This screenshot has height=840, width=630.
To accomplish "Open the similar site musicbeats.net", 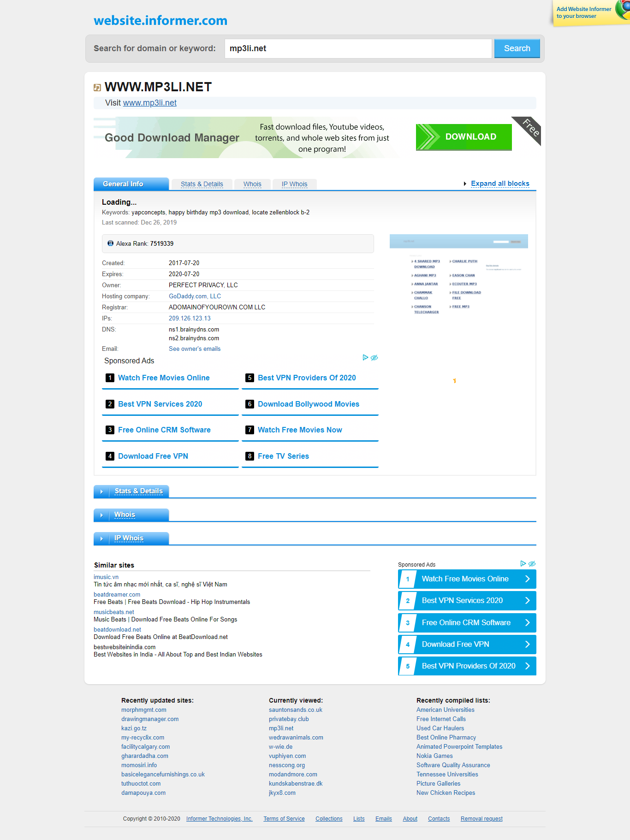I will tap(114, 612).
